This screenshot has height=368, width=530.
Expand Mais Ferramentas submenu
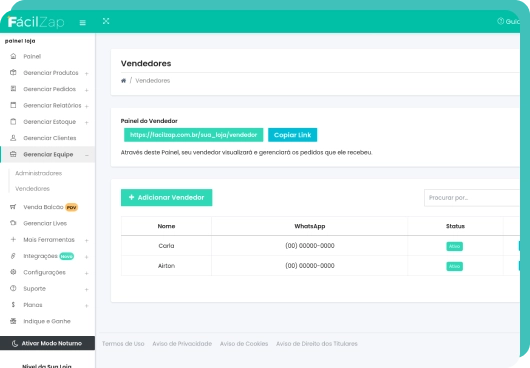pos(87,240)
